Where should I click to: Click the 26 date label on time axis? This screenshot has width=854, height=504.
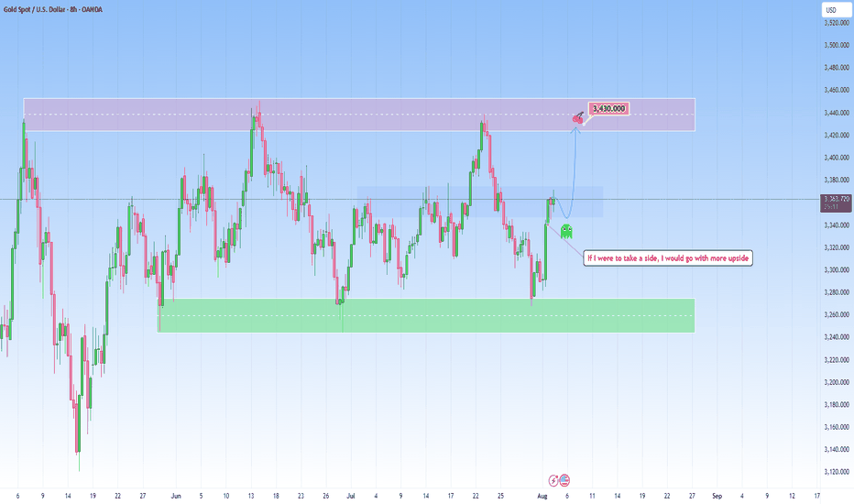pyautogui.click(x=325, y=496)
